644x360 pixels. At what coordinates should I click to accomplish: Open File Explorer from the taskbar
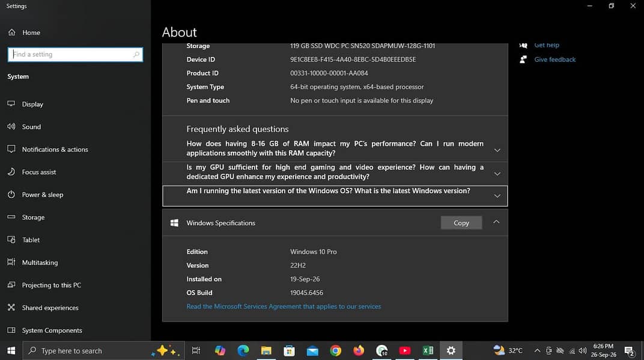pos(266,350)
